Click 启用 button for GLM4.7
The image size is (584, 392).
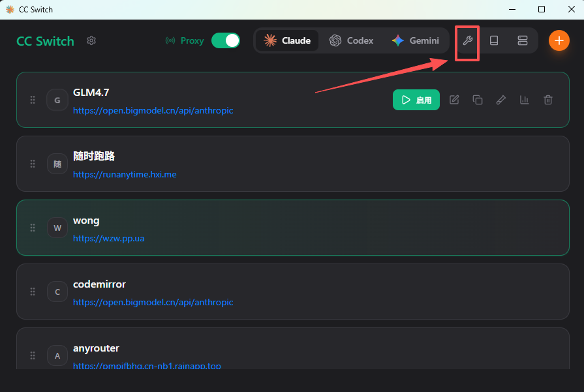coord(416,100)
